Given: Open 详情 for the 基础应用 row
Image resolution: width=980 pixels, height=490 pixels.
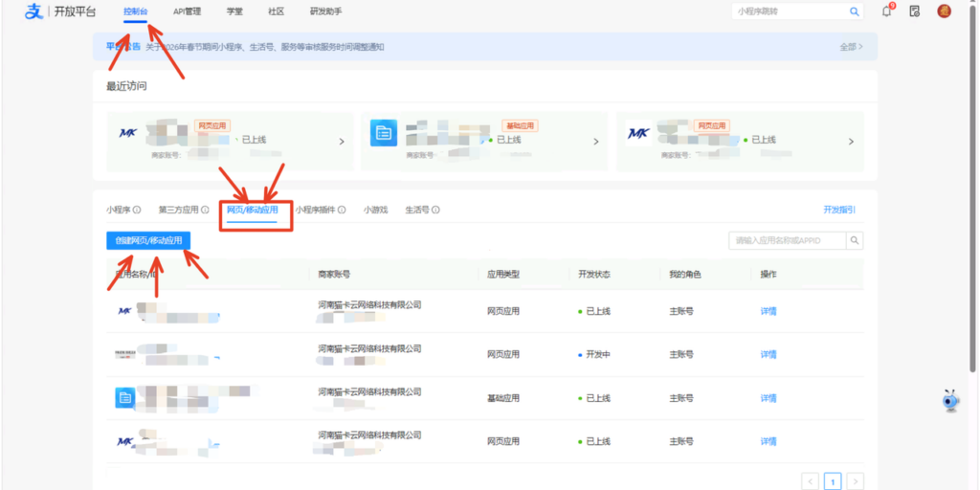Looking at the screenshot, I should (x=768, y=398).
